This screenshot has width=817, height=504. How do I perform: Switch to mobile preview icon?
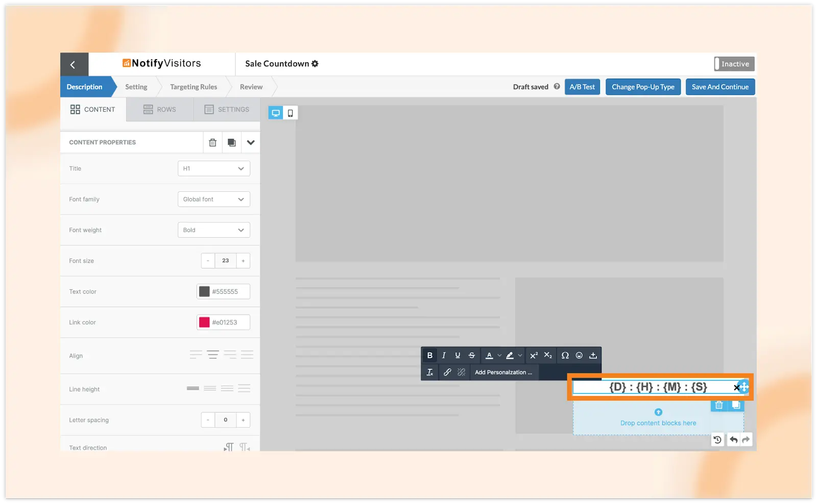[x=290, y=113]
